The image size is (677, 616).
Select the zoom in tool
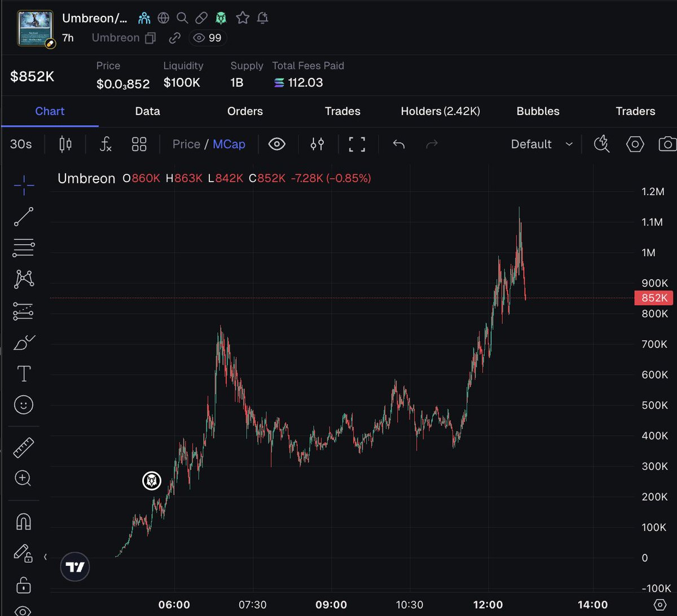[x=24, y=478]
